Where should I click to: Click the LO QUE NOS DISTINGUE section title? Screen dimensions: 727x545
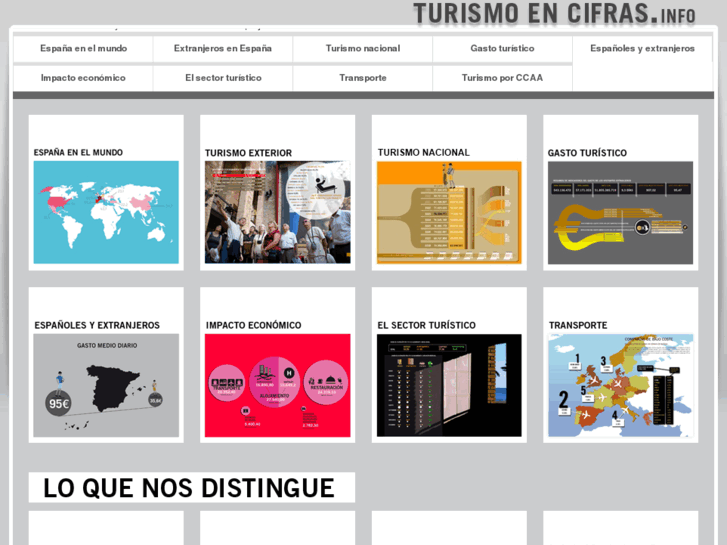tap(189, 488)
